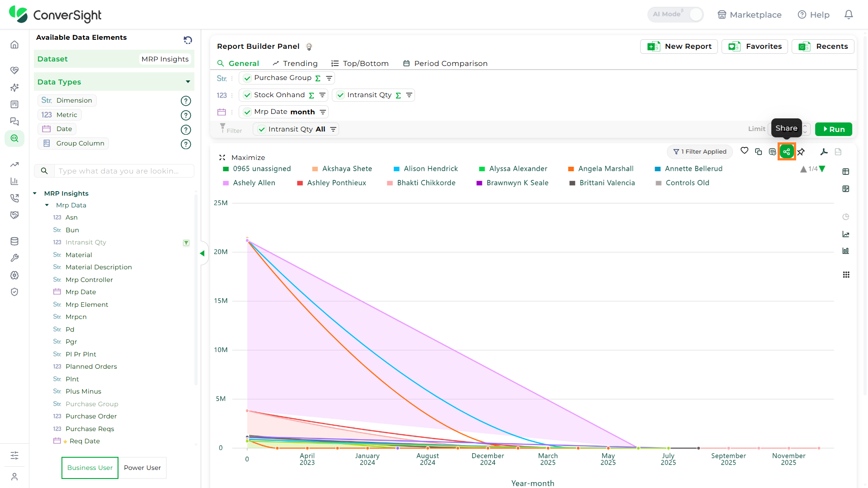Image resolution: width=868 pixels, height=488 pixels.
Task: Open Purchase Group filter options menu
Action: tap(329, 78)
